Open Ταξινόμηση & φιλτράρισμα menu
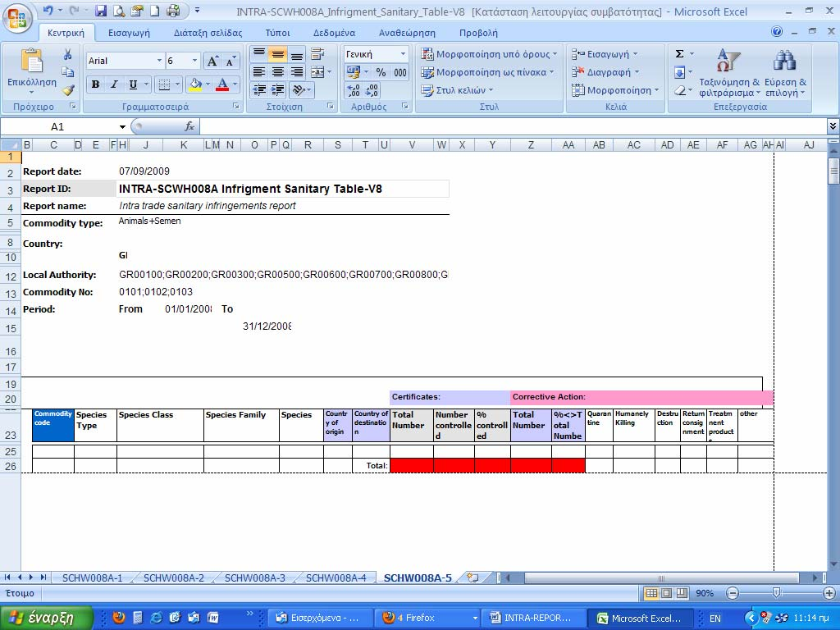The image size is (840, 630). tap(728, 73)
